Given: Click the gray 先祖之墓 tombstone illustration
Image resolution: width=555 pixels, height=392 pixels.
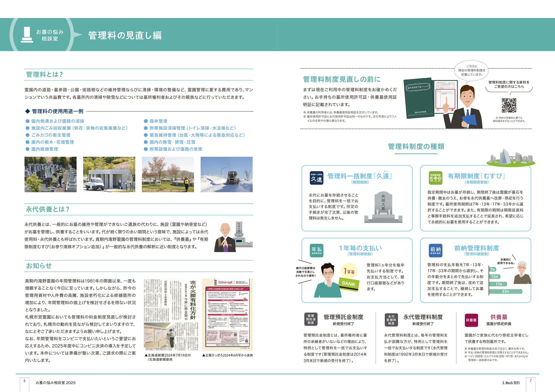Looking at the screenshot, I should (383, 207).
